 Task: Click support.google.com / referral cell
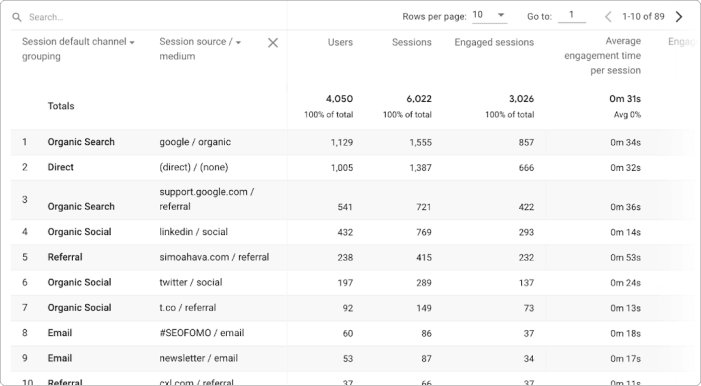(207, 199)
